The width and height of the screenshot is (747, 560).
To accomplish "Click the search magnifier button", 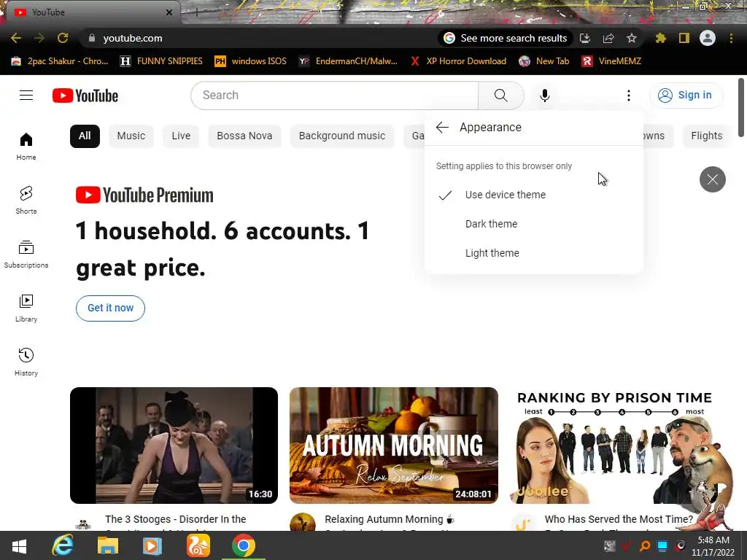I will click(x=500, y=96).
